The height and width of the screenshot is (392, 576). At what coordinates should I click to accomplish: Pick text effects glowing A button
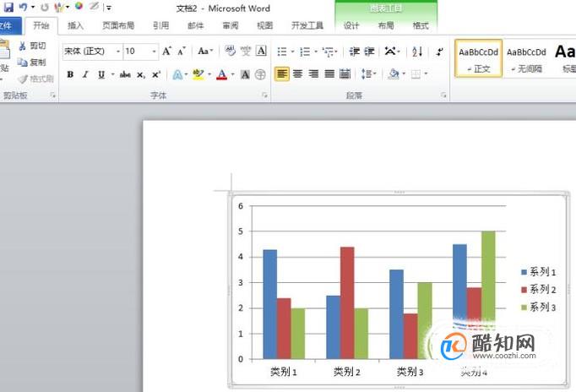coord(177,74)
